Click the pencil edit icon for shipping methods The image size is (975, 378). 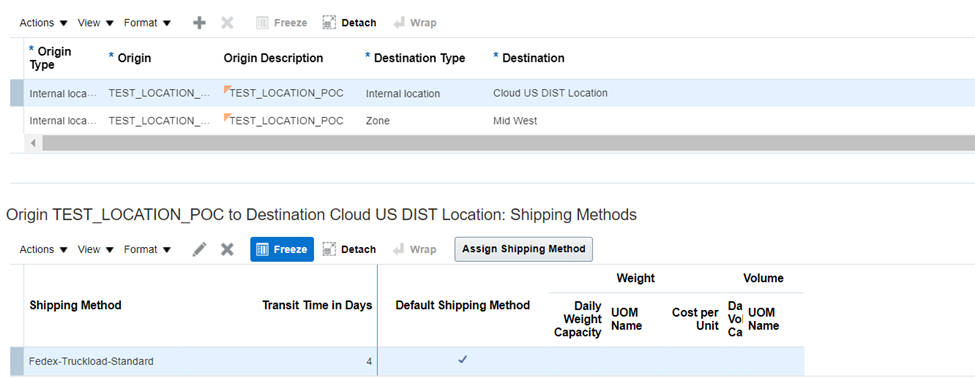(199, 249)
